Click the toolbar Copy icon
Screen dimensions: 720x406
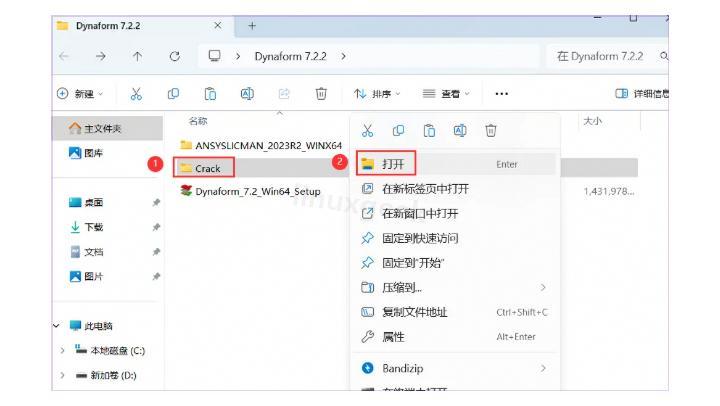pyautogui.click(x=173, y=94)
